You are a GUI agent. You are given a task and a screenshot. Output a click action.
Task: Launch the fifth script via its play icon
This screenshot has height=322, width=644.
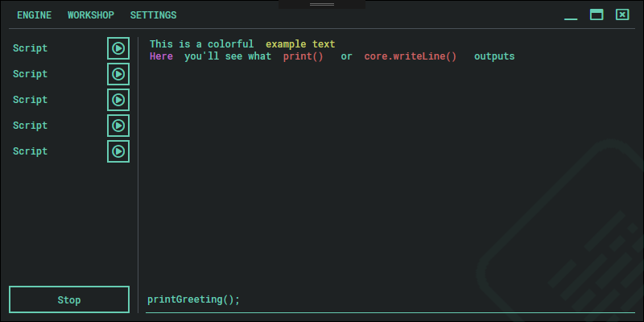click(x=118, y=151)
